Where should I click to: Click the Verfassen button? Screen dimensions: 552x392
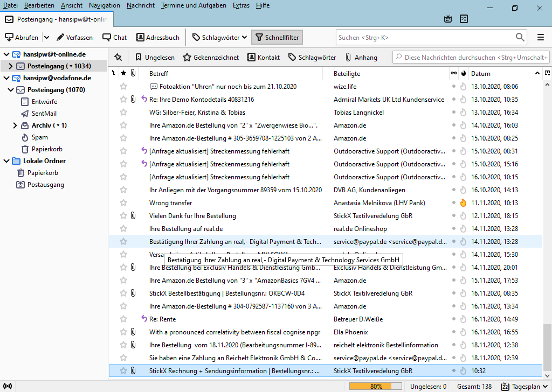point(74,37)
